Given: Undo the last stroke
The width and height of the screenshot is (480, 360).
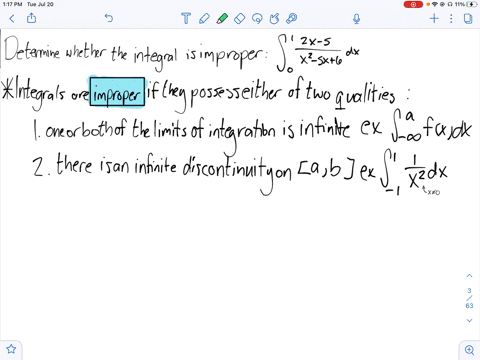Looking at the screenshot, I should 109,18.
